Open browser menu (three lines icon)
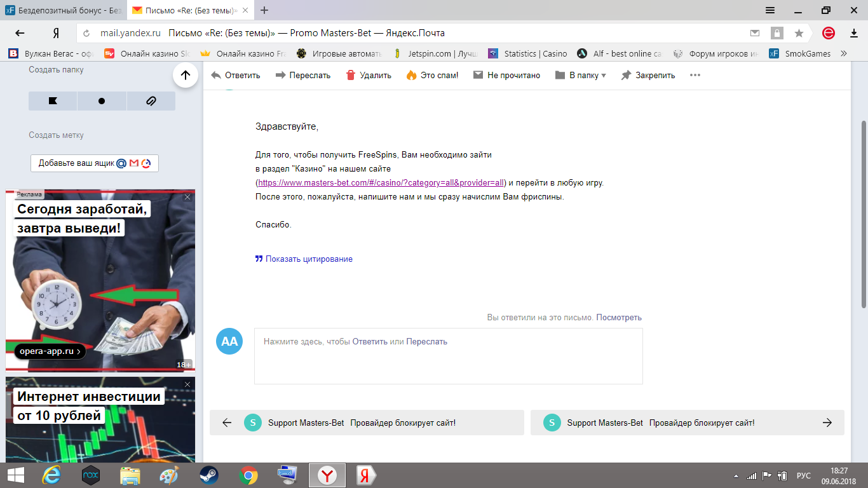The height and width of the screenshot is (488, 868). (770, 10)
